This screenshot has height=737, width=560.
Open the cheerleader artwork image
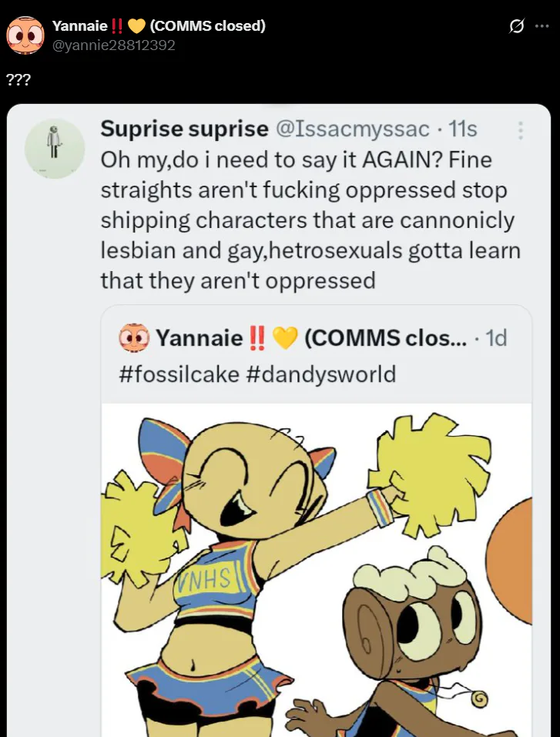tap(317, 570)
